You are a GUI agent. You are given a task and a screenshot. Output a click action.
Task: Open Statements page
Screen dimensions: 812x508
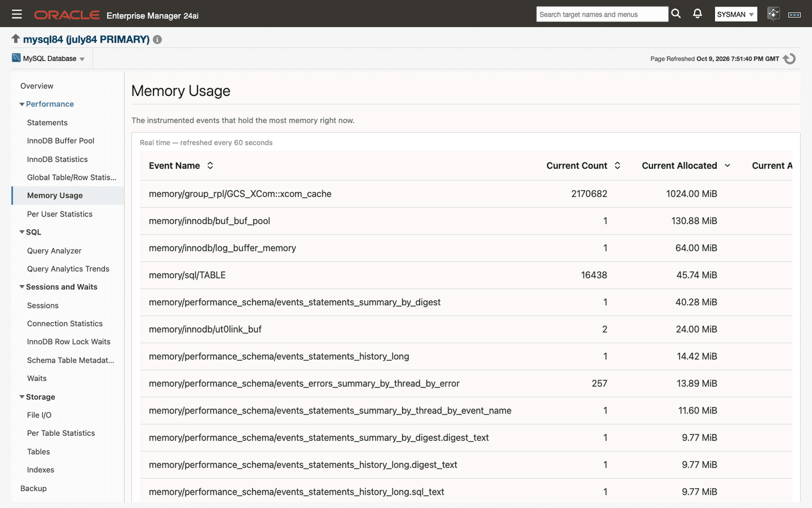click(x=47, y=122)
